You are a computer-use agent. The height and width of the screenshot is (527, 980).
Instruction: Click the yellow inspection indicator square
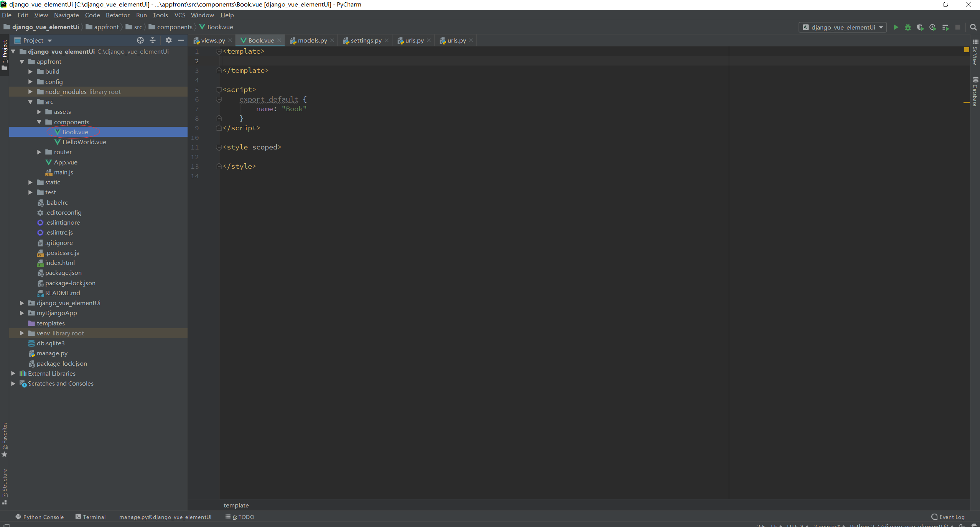(967, 50)
